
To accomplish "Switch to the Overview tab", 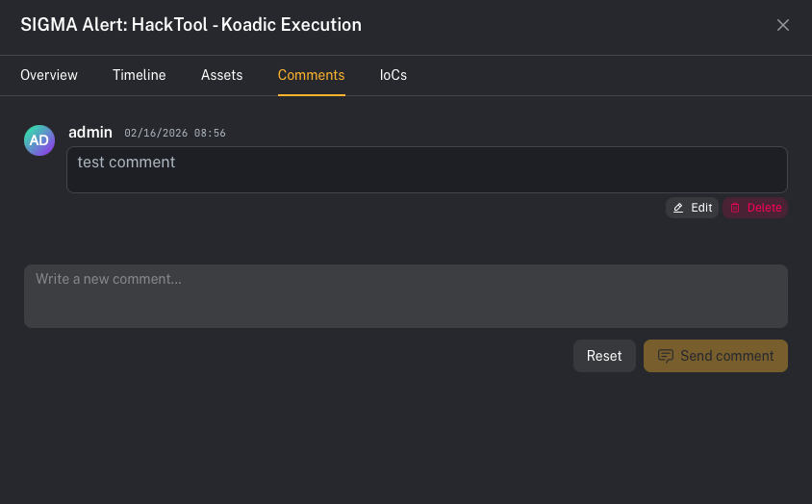I will (x=49, y=75).
